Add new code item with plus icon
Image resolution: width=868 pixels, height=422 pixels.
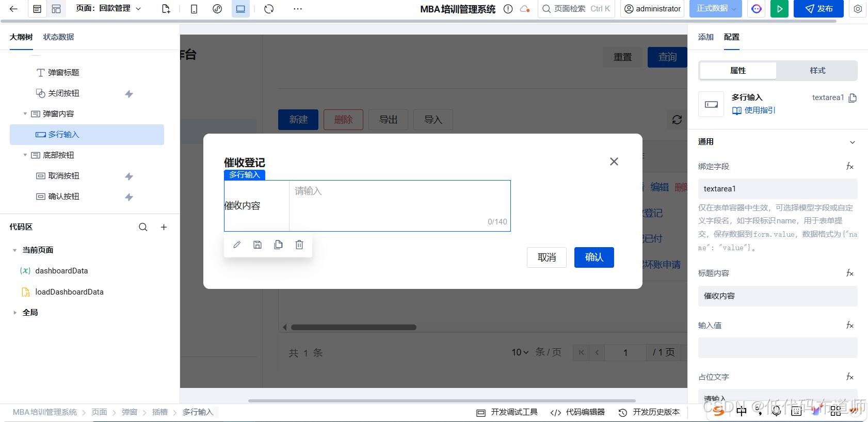pyautogui.click(x=164, y=227)
